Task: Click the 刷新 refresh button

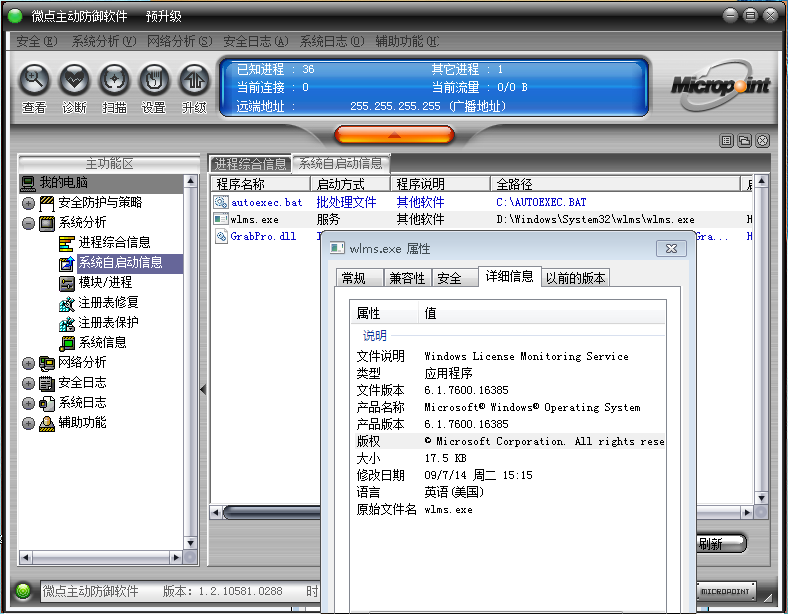Action: [722, 543]
